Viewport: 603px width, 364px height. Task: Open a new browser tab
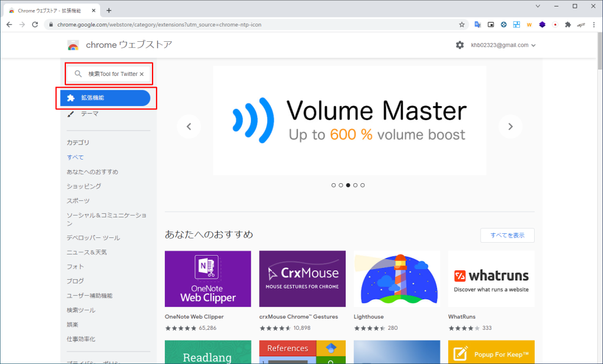[109, 11]
